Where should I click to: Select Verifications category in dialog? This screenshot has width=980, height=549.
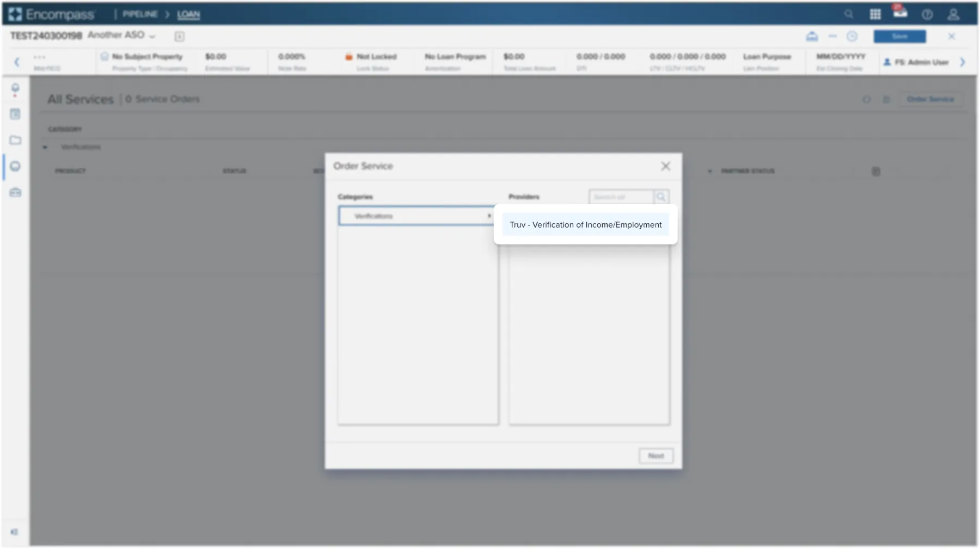(418, 216)
